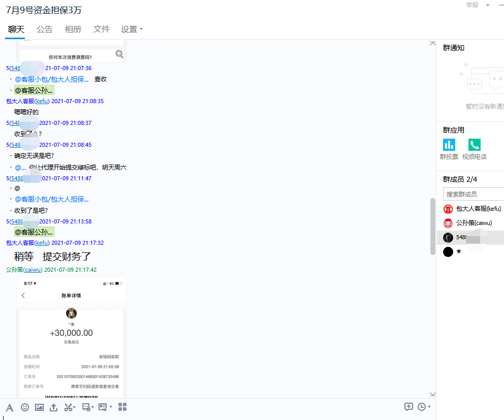Click the scissors screenshot tool
The width and height of the screenshot is (504, 420).
click(68, 407)
